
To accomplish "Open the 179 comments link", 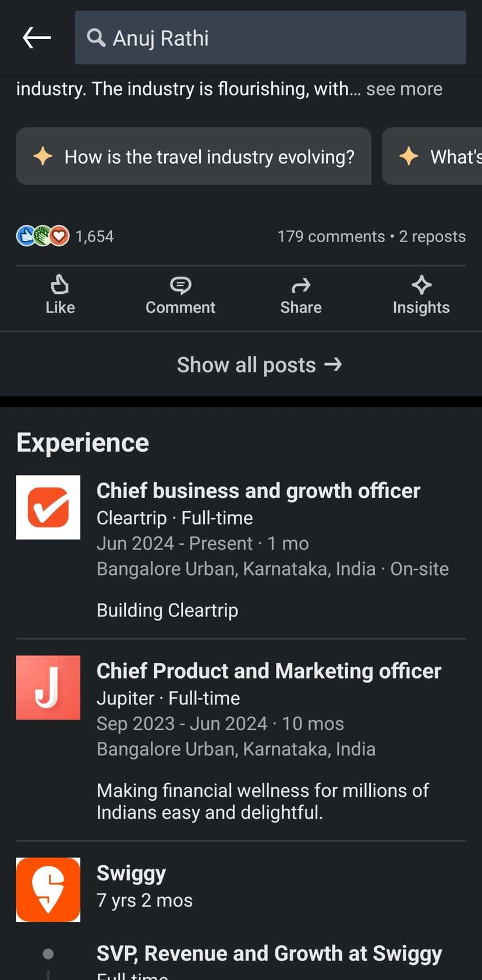I will click(x=331, y=236).
